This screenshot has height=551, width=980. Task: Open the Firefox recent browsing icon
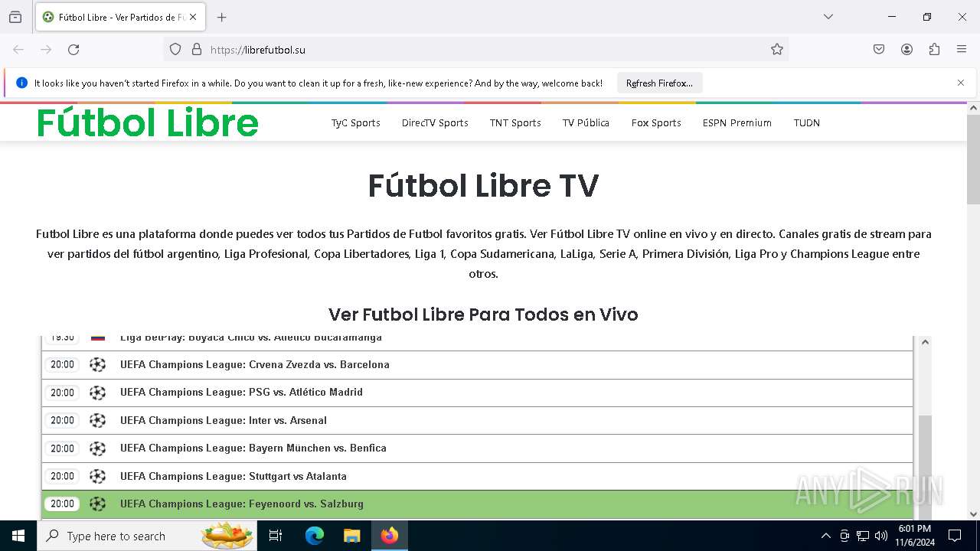15,17
